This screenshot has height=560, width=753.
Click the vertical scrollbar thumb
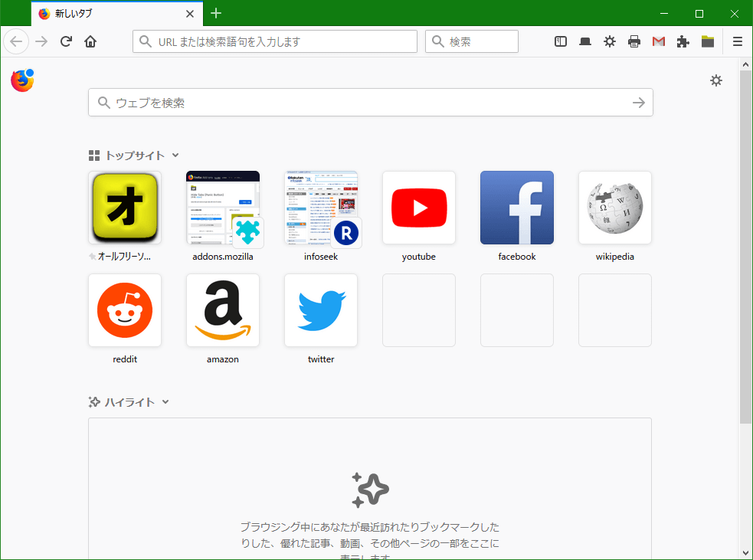(745, 247)
